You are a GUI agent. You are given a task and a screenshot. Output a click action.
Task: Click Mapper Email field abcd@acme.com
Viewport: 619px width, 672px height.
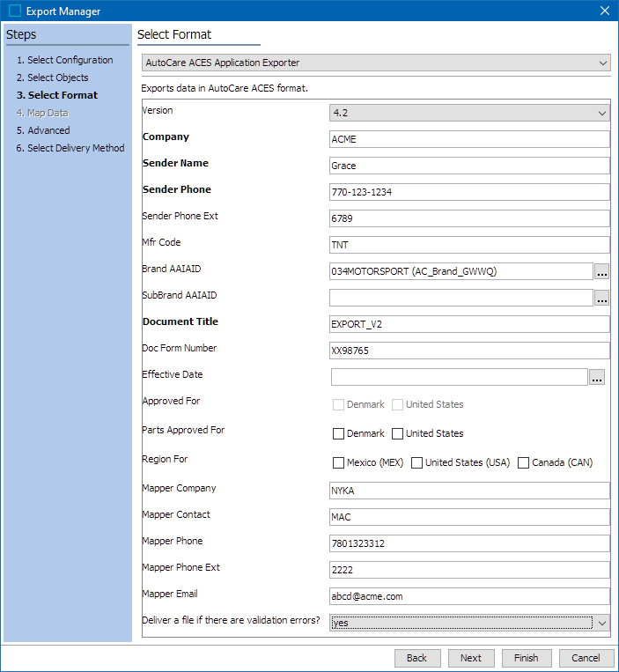469,596
